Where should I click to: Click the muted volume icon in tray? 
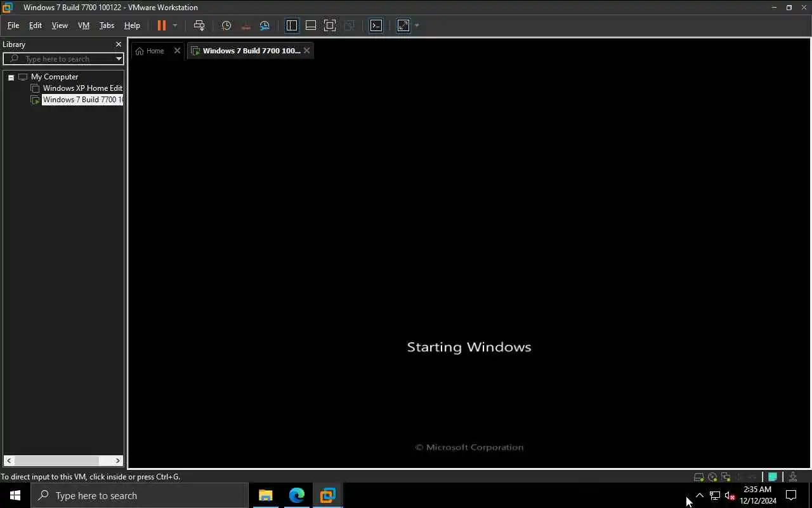coord(730,495)
